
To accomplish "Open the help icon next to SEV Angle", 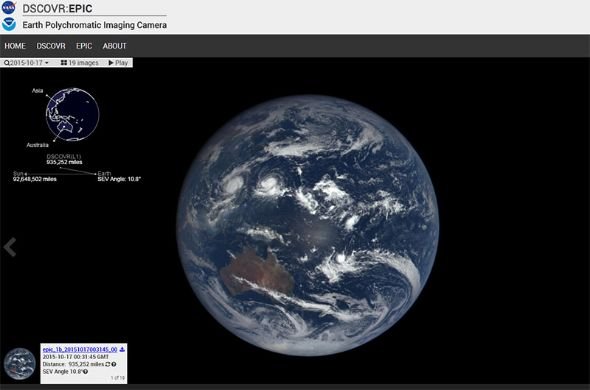I will point(85,372).
